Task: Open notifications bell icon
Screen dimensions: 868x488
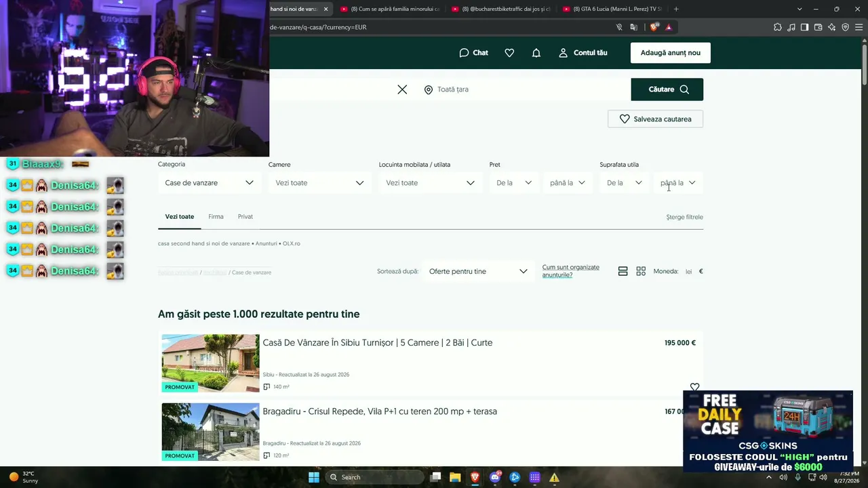Action: click(x=536, y=53)
